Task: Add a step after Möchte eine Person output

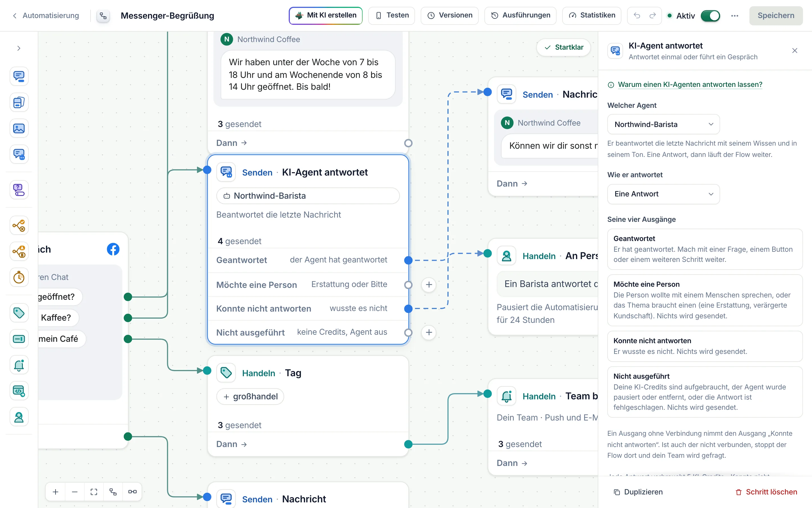Action: tap(429, 285)
